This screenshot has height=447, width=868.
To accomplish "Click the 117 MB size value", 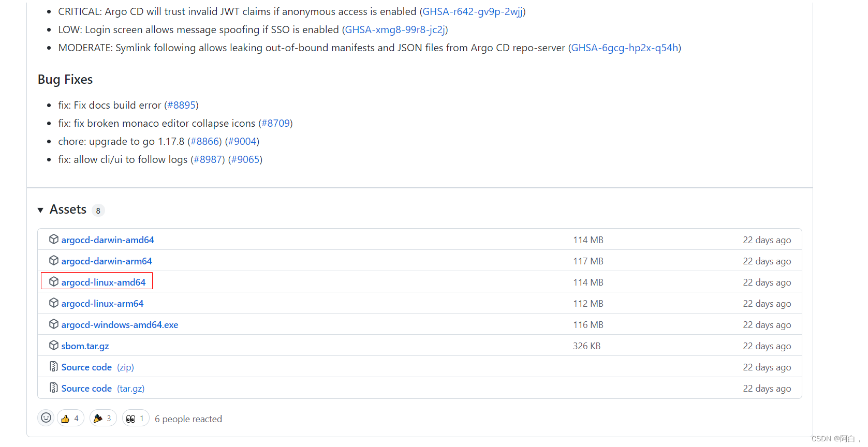I will click(589, 261).
